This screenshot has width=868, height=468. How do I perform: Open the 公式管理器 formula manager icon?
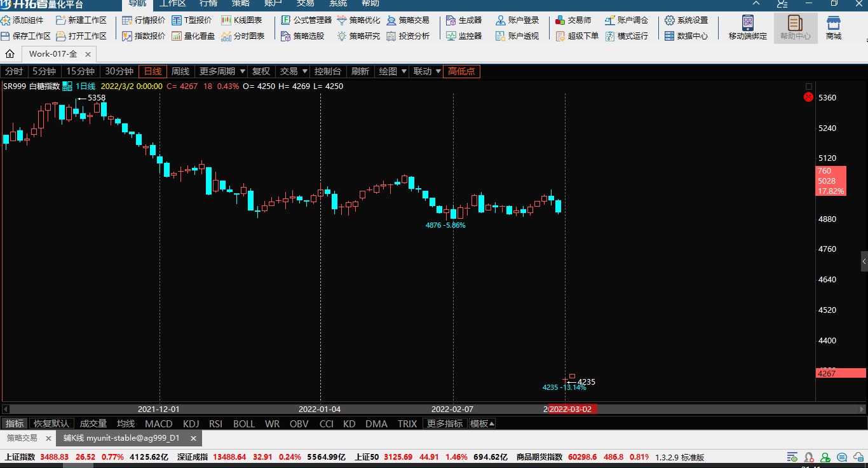click(x=286, y=20)
